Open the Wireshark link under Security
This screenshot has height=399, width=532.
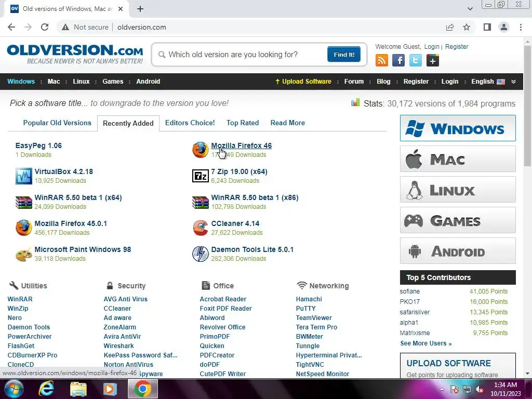click(x=119, y=345)
